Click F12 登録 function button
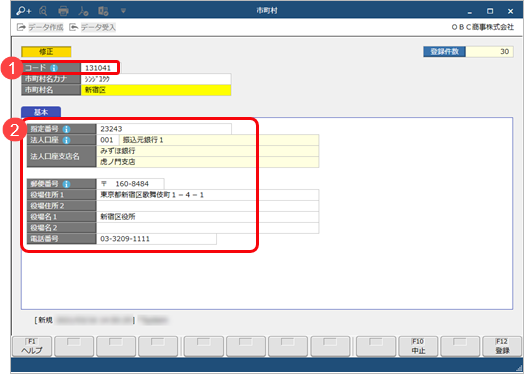The width and height of the screenshot is (524, 374). [502, 346]
